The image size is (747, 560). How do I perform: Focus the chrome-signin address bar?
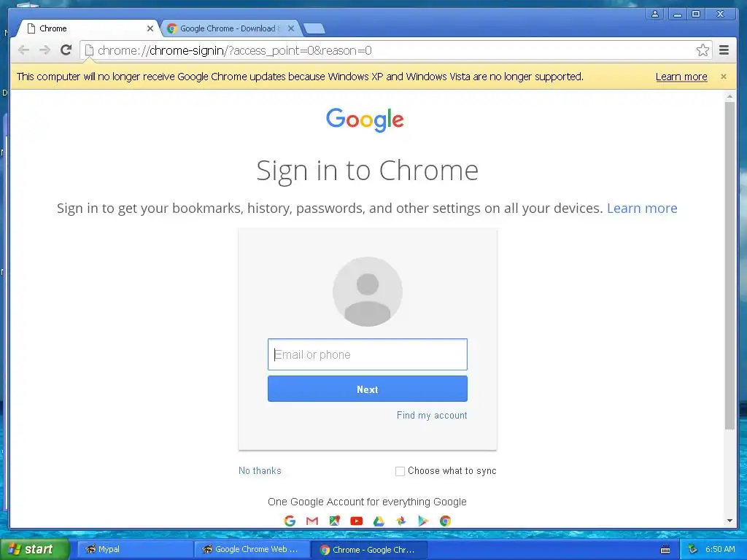coord(395,50)
